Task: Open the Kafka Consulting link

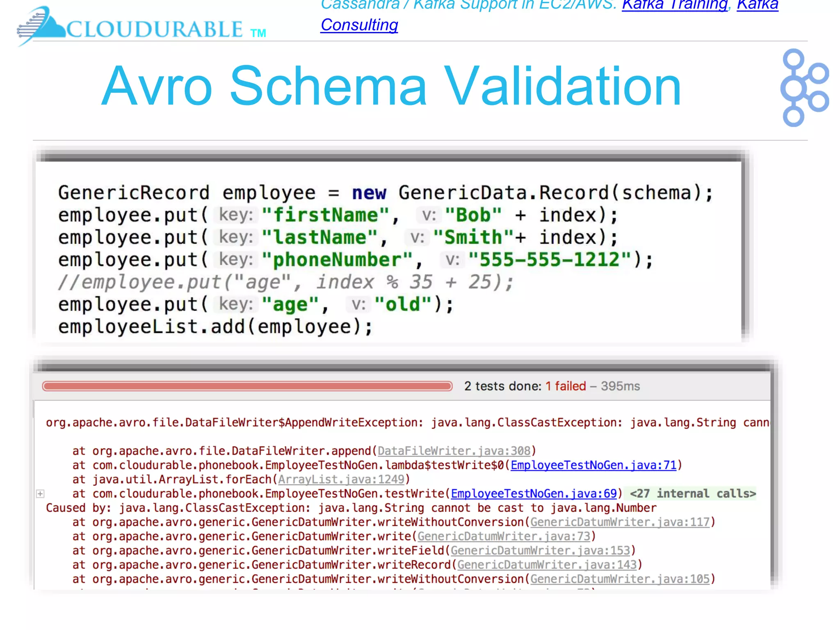Action: (359, 25)
